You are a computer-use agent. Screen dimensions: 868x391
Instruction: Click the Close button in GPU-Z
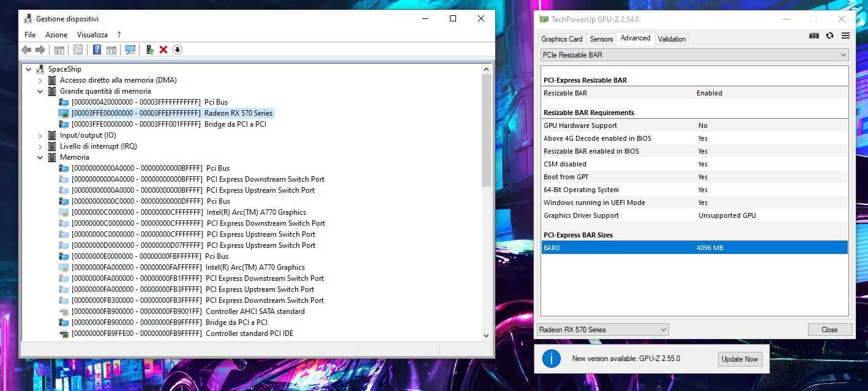[830, 329]
